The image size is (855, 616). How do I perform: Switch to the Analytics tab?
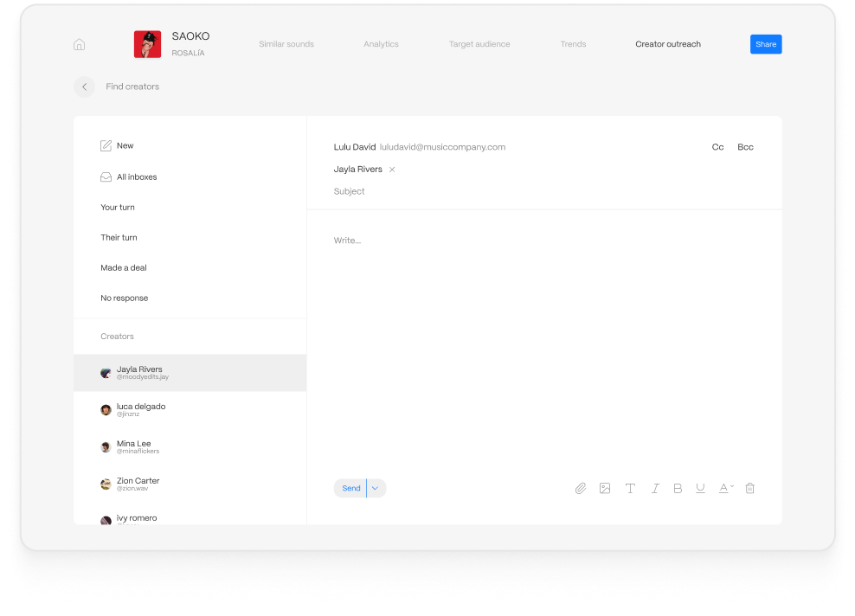point(381,44)
